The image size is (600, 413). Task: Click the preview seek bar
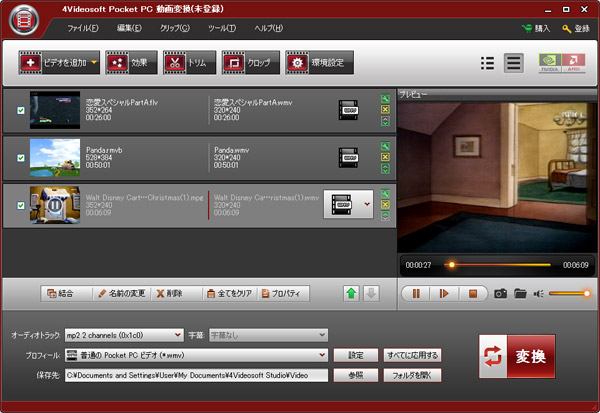pyautogui.click(x=497, y=264)
